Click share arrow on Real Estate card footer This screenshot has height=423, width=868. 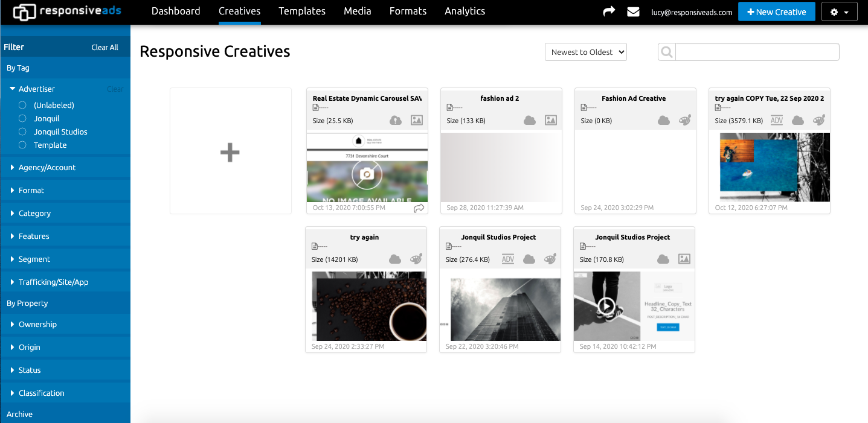419,208
